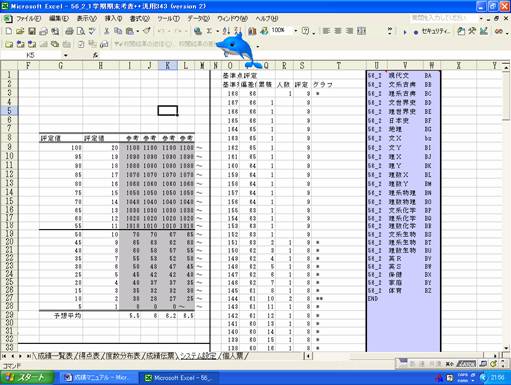Click the first-sheet tab navigation arrow

click(x=4, y=356)
